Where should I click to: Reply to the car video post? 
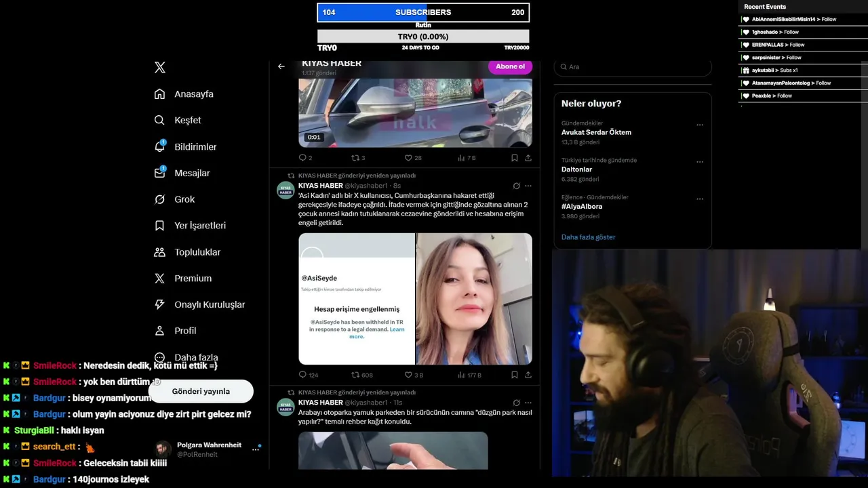[305, 157]
